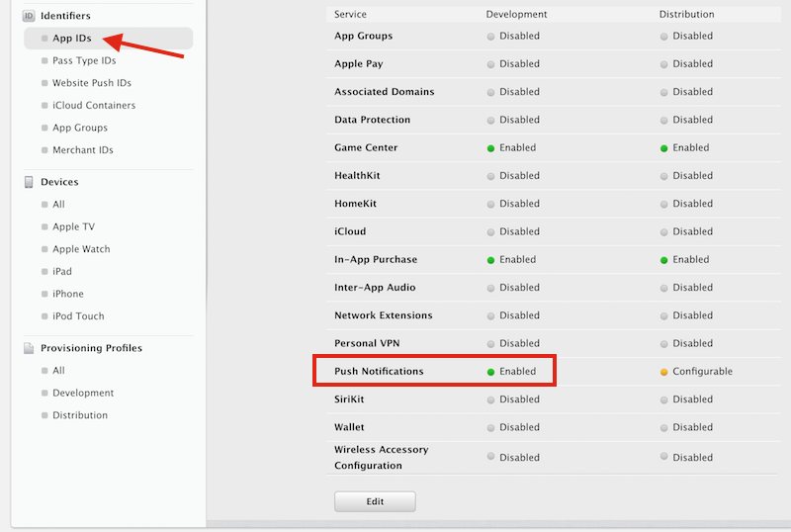Image resolution: width=791 pixels, height=532 pixels.
Task: Click the Inter-App Audio service name
Action: pyautogui.click(x=375, y=287)
